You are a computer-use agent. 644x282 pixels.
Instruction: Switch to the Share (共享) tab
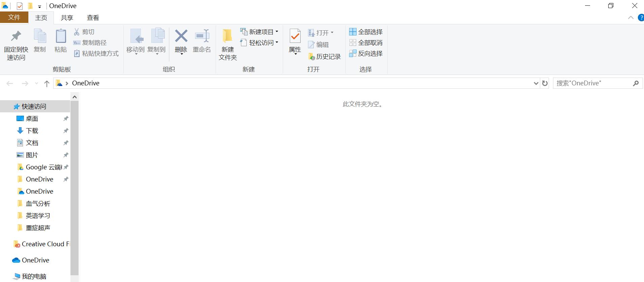(67, 18)
